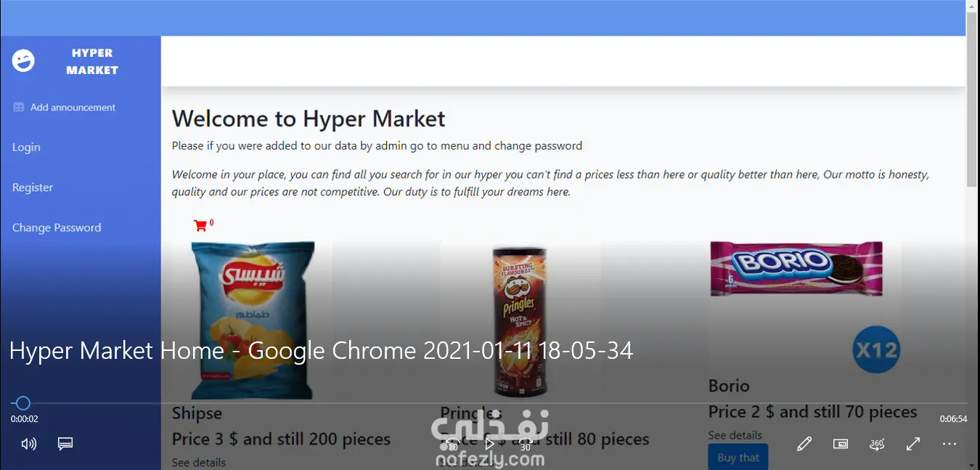980x470 pixels.
Task: Click the Hyper Market smiley logo icon
Action: point(23,61)
